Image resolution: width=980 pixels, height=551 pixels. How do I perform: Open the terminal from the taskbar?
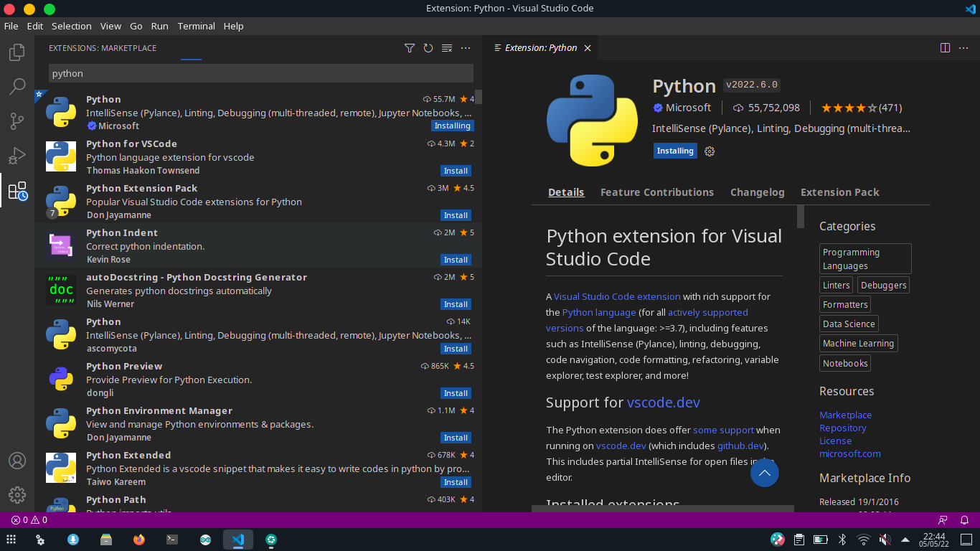[x=172, y=540]
